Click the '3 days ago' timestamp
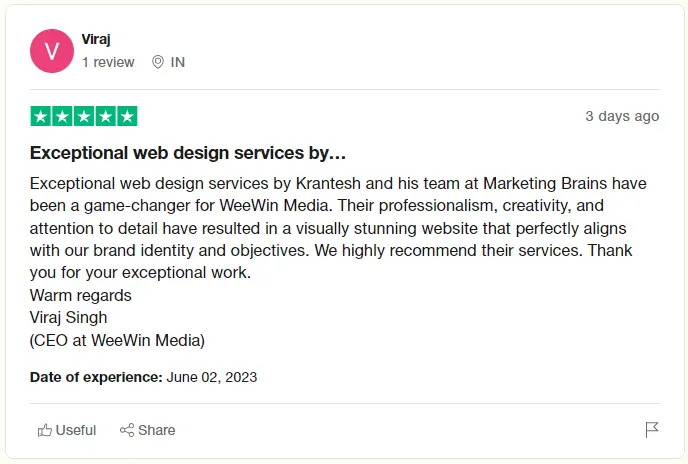The image size is (688, 464). point(622,116)
